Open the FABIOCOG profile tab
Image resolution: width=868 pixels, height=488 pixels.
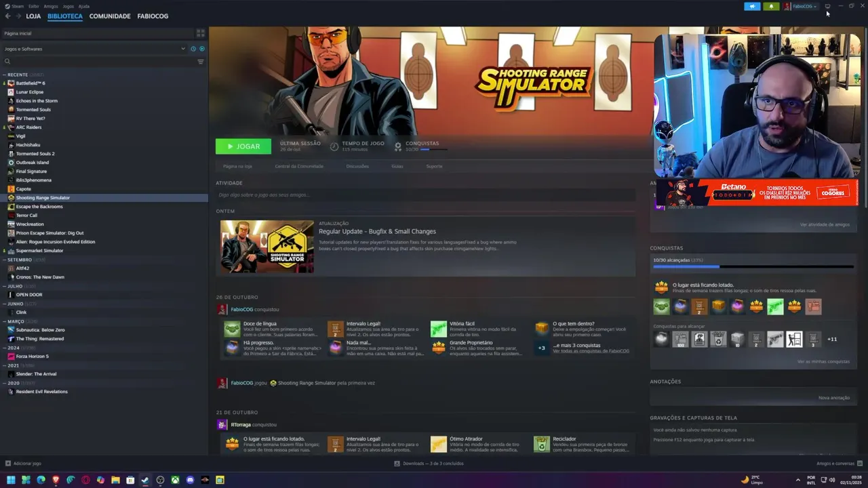point(153,16)
